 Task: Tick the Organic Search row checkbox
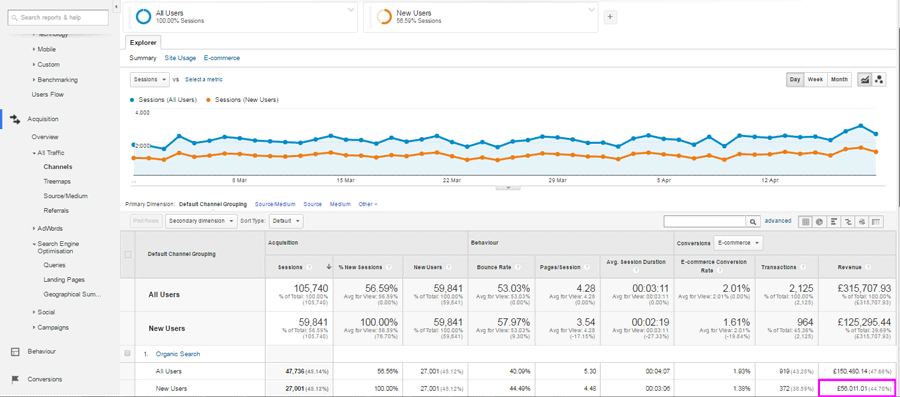pyautogui.click(x=127, y=353)
